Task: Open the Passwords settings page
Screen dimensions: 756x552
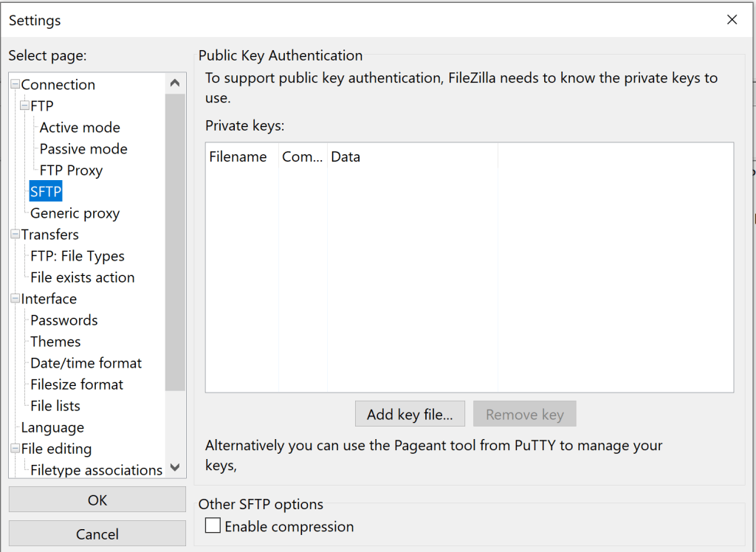Action: [63, 320]
